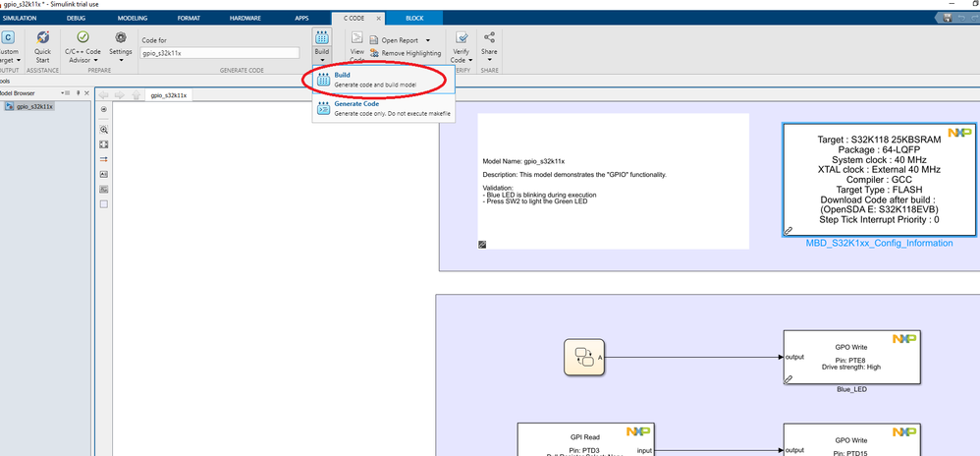Expand the C/C++ Code Advisor dropdown arrow

tap(95, 61)
